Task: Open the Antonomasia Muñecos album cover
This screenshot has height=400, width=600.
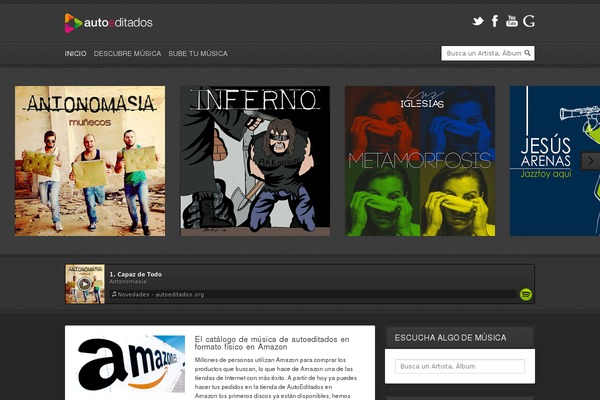Action: coord(90,161)
